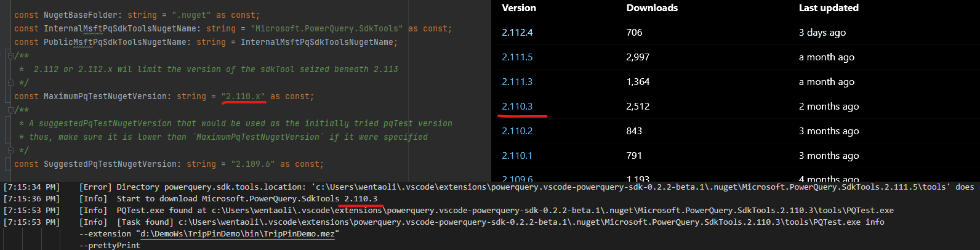Click the [7:15:34 PM] timestamp
The width and height of the screenshot is (980, 250).
pos(31,187)
